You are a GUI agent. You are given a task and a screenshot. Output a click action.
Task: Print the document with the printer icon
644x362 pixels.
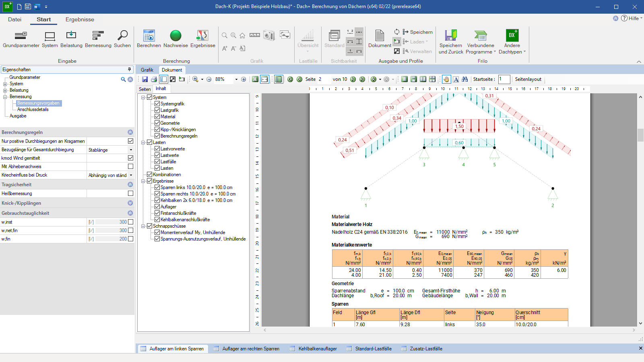(154, 79)
